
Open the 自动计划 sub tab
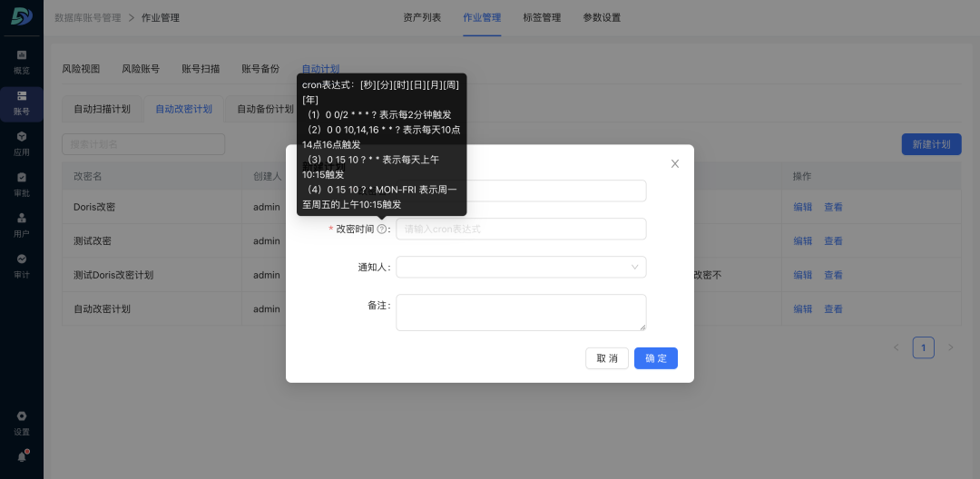(320, 69)
